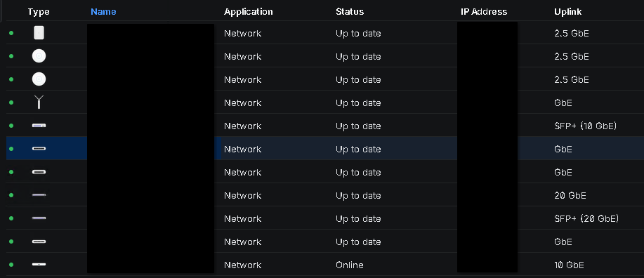Click the device icon in the SFP+ (20 GbE) row
The image size is (644, 278).
(39, 218)
